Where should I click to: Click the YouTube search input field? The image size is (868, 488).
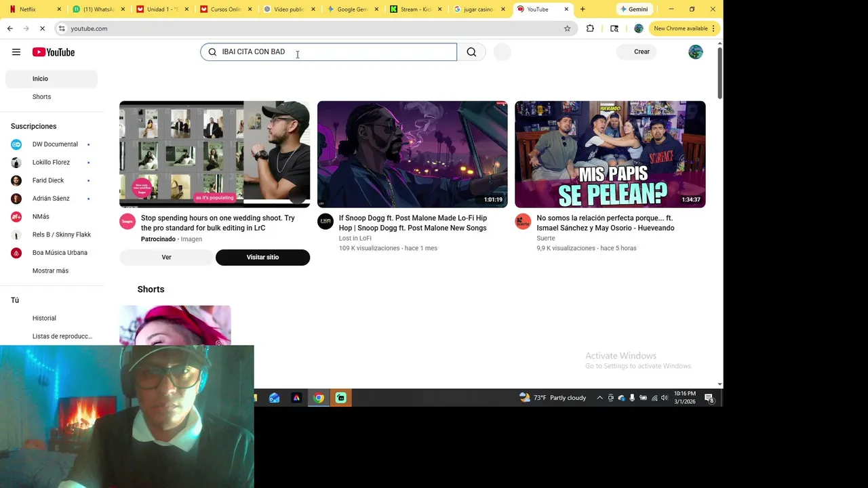tap(329, 52)
